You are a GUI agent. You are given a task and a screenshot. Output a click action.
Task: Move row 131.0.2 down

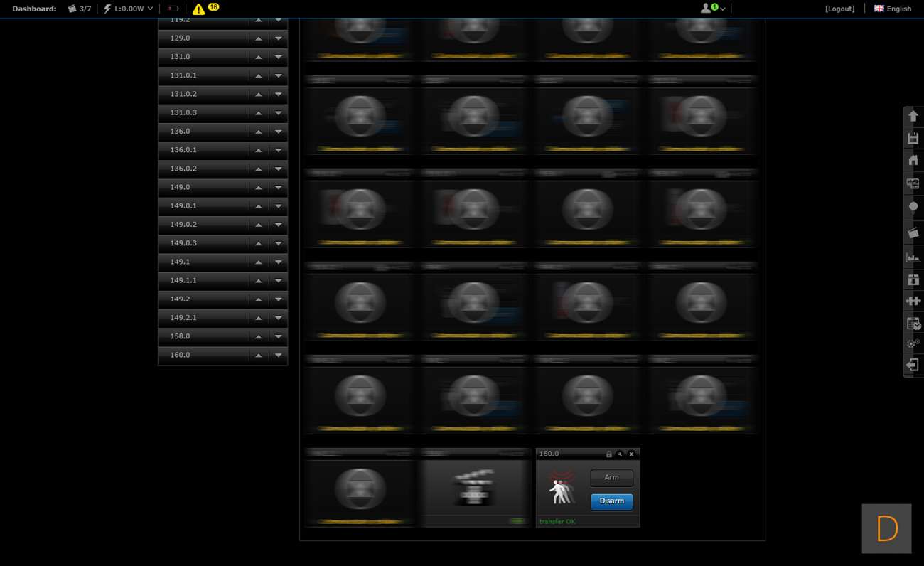click(x=279, y=95)
